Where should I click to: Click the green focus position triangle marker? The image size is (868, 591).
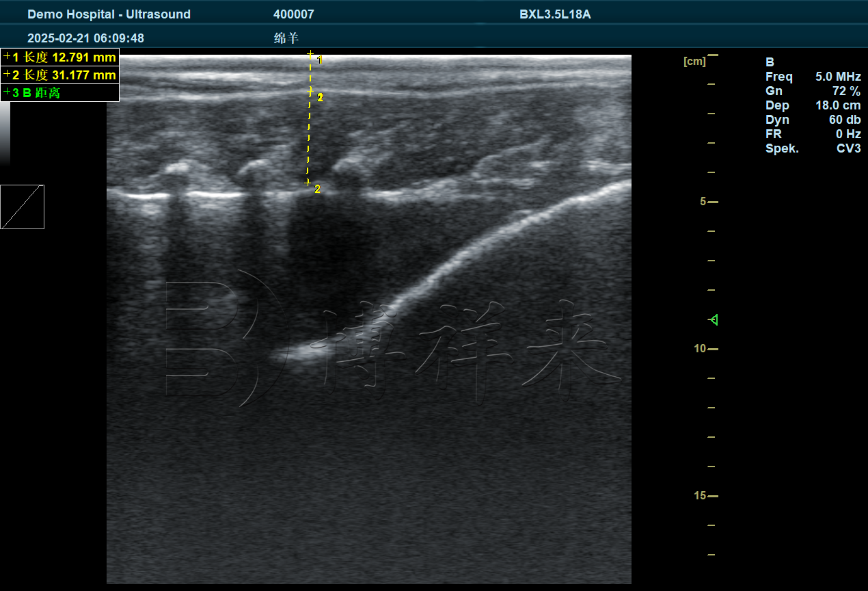[714, 319]
